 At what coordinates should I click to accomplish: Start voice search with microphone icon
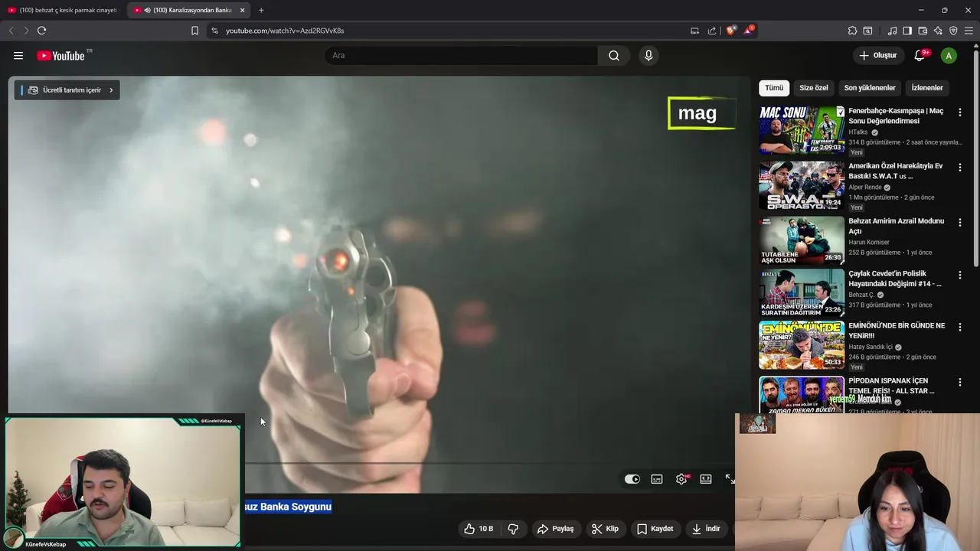click(x=648, y=55)
